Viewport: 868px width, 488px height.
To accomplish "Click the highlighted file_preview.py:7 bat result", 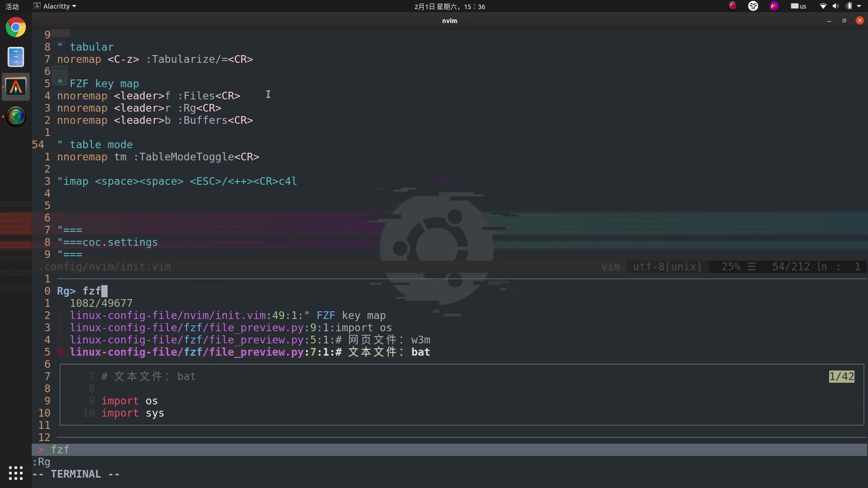I will click(250, 352).
